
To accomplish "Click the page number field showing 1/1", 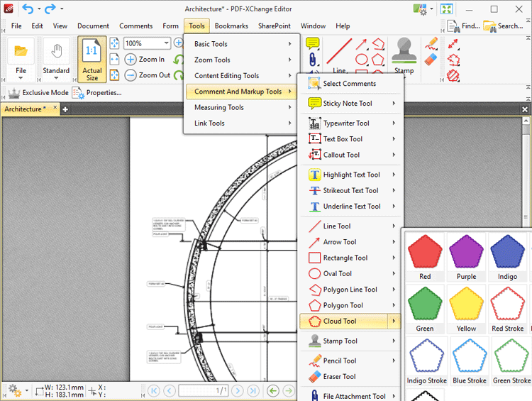I will (x=204, y=391).
